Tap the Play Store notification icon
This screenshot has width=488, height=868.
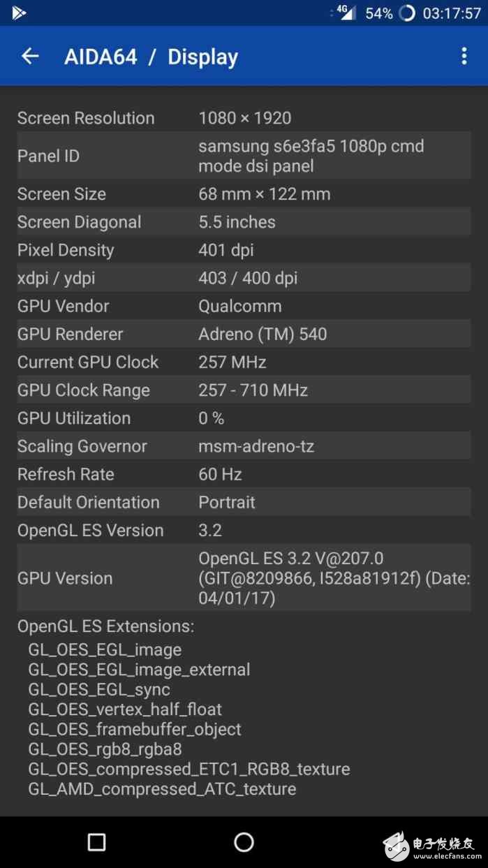[x=19, y=13]
